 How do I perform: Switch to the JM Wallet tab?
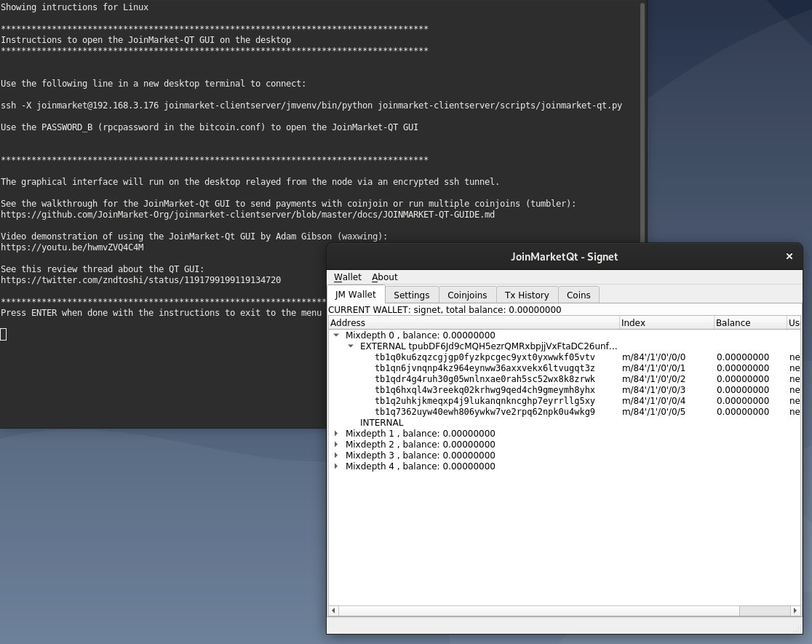pos(355,294)
